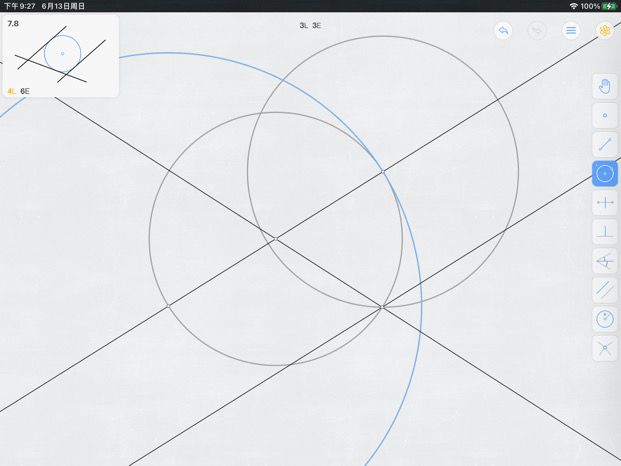
Task: Select the Point tool
Action: click(605, 115)
